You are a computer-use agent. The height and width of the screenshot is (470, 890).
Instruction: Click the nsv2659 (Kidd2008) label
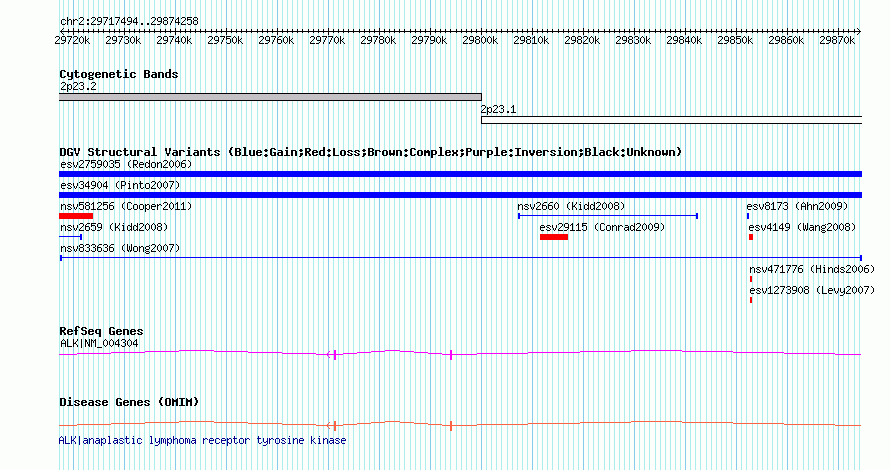coord(114,227)
